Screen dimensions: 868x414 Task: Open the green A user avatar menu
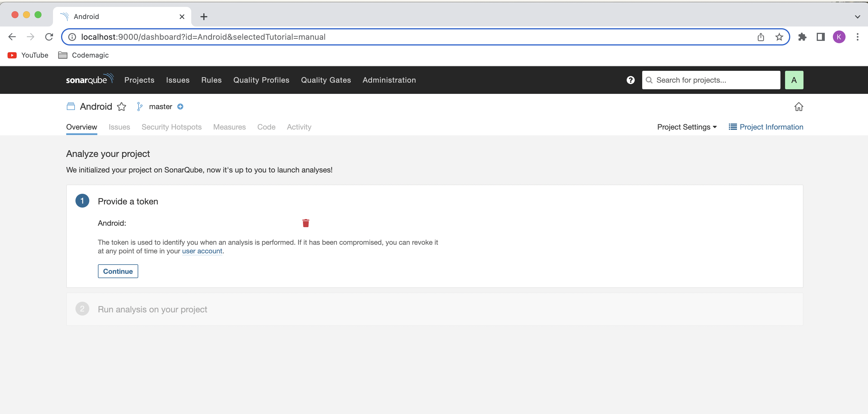[x=793, y=80]
